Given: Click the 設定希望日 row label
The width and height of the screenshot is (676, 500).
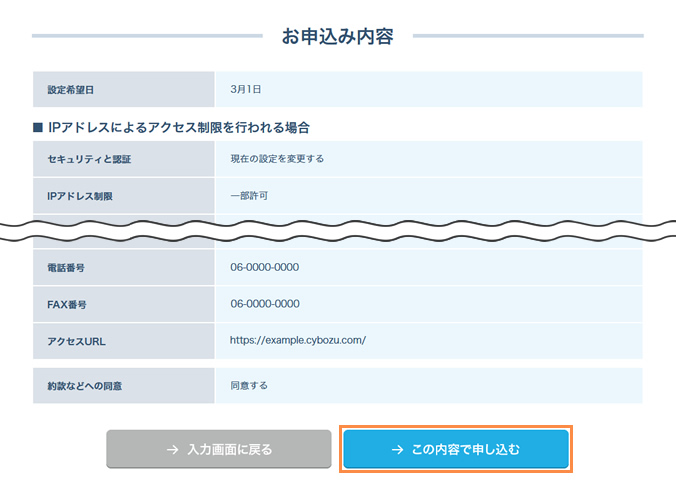Looking at the screenshot, I should tap(70, 89).
